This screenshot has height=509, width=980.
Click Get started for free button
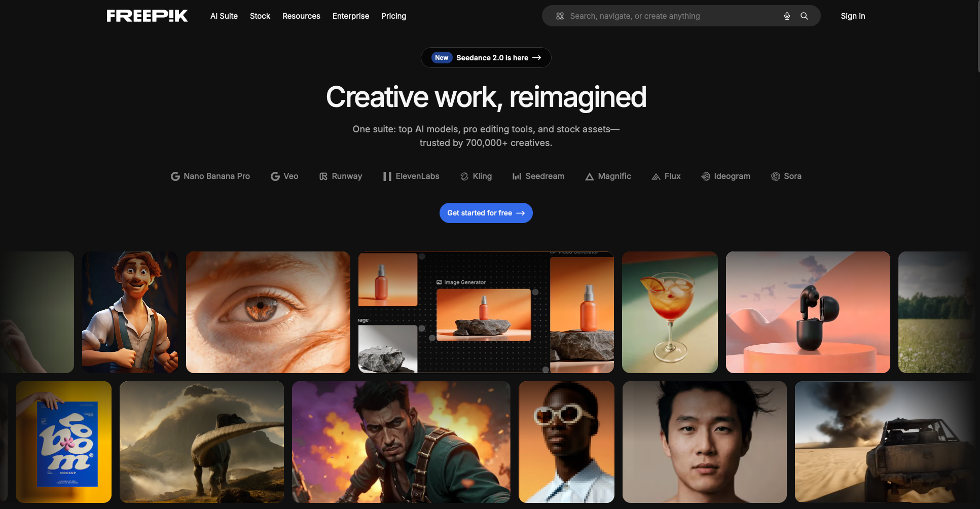pyautogui.click(x=486, y=213)
